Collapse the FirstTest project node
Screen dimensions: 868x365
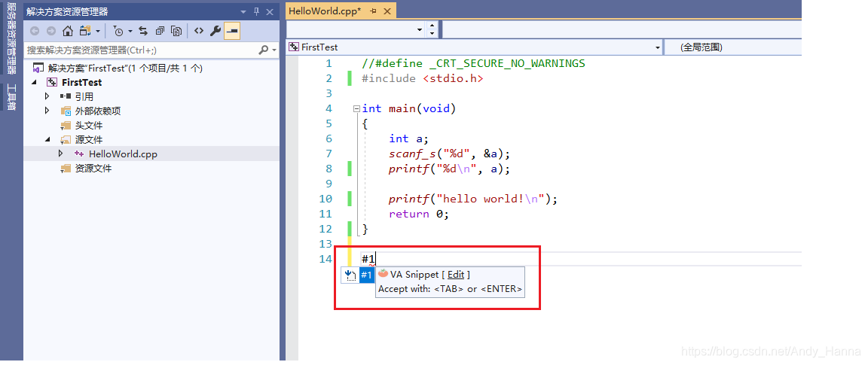click(35, 82)
